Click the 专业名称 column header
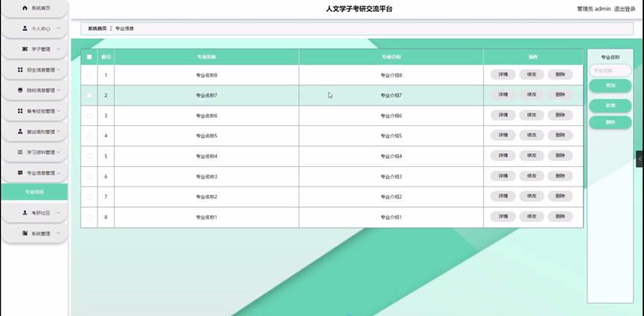The width and height of the screenshot is (644, 316). [206, 57]
